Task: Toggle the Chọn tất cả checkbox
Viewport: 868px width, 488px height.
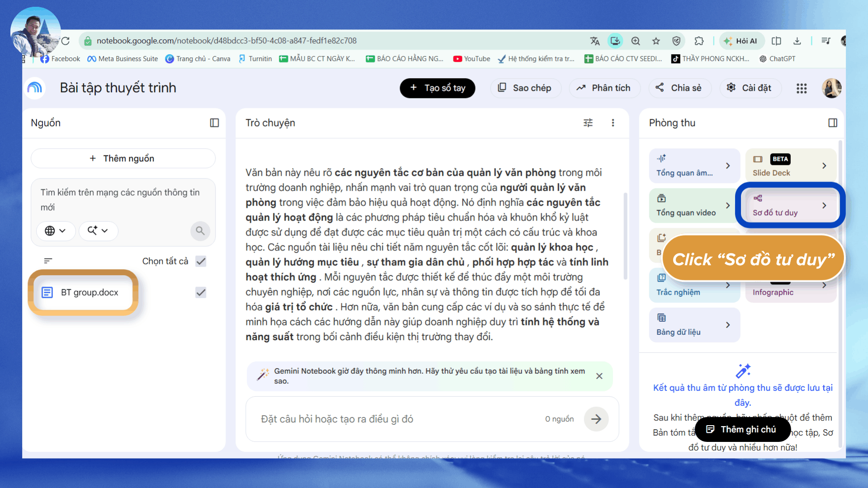Action: pos(201,261)
